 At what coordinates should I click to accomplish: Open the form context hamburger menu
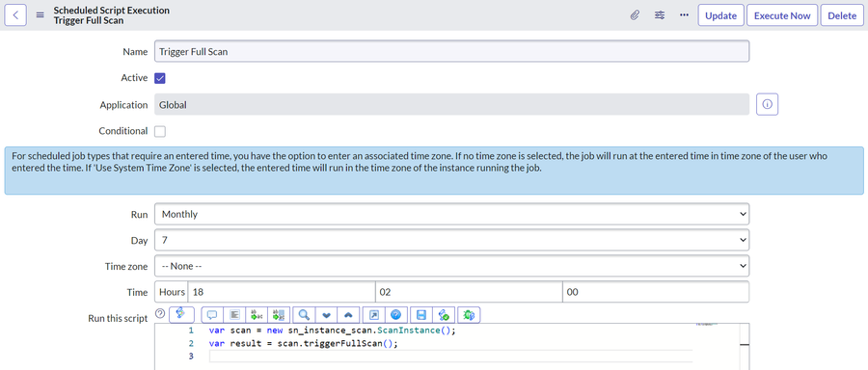click(x=40, y=14)
